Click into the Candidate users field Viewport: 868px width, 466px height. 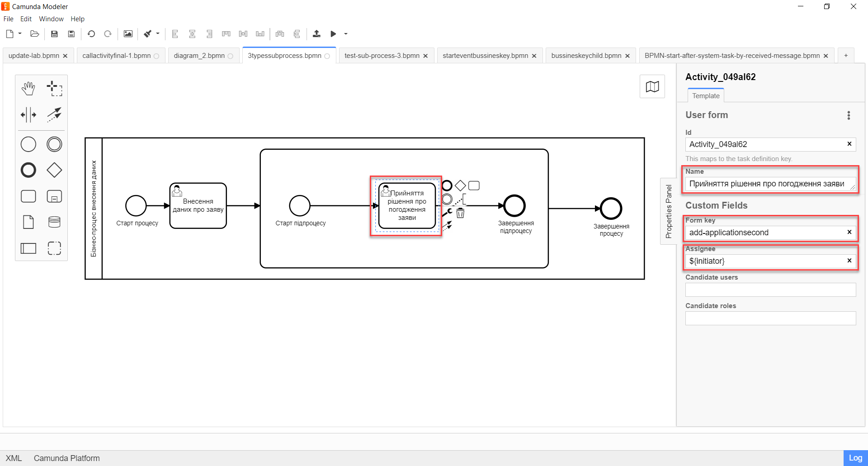click(770, 290)
